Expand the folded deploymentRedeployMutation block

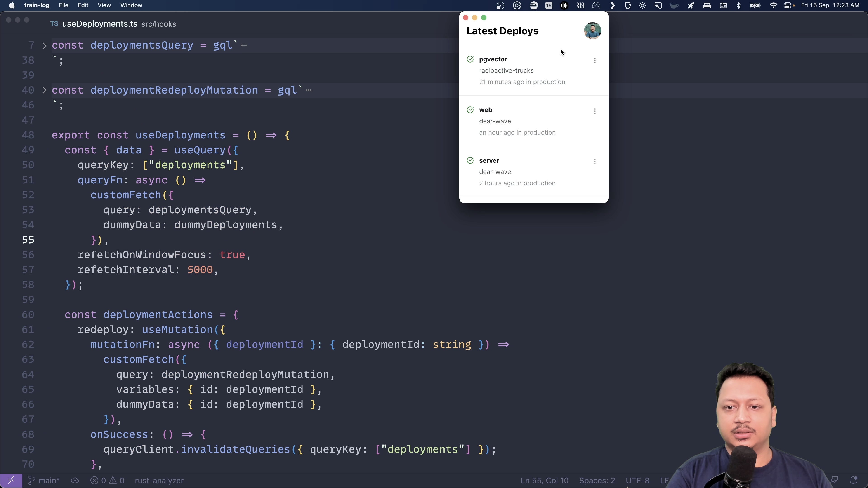(44, 90)
